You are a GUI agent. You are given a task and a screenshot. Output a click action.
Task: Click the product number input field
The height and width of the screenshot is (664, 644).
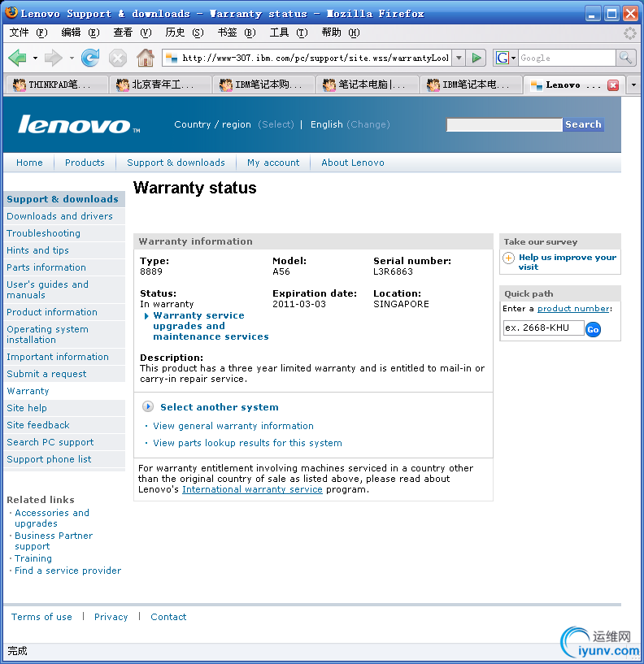tap(544, 328)
